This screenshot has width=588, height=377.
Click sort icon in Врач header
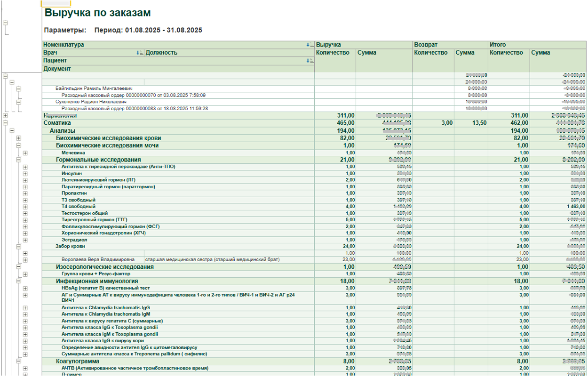pos(139,53)
